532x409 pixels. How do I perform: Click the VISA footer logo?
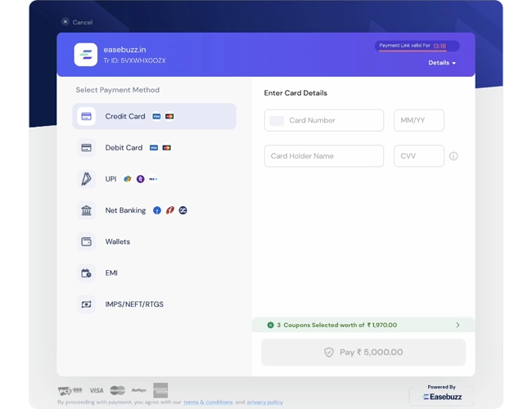click(x=97, y=391)
